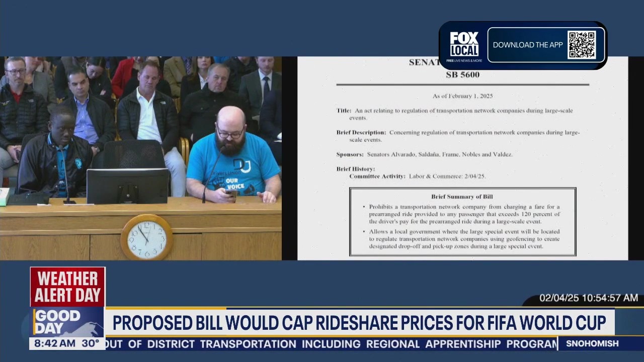The height and width of the screenshot is (362, 644).
Task: Click the computer monitor on the desk
Action: click(128, 186)
